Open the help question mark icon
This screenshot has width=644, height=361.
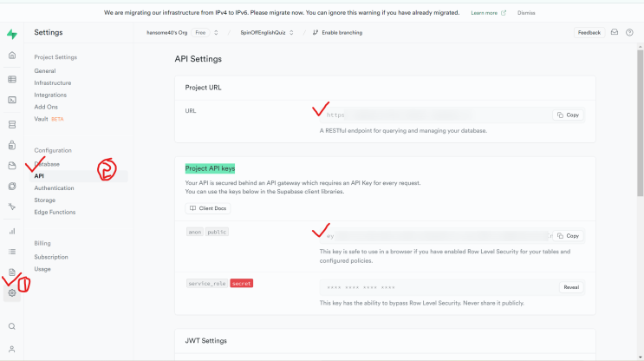629,32
